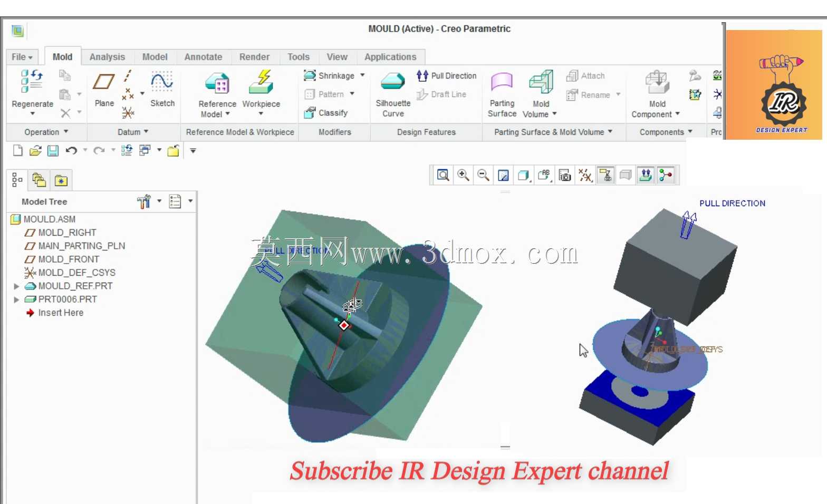The width and height of the screenshot is (827, 504).
Task: Click the Regenerate icon in quick access toolbar
Action: pos(127,151)
